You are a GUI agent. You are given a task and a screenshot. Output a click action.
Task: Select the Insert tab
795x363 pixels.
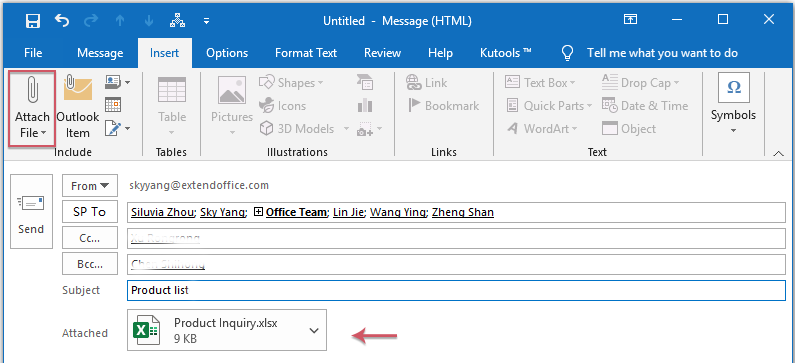coord(164,53)
